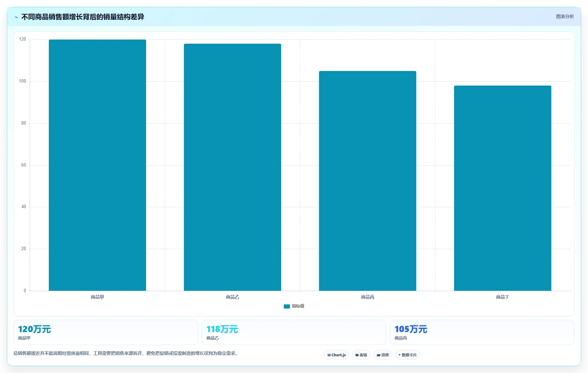The height and width of the screenshot is (373, 588).
Task: Click the 商品乙 bar in chart
Action: click(232, 167)
